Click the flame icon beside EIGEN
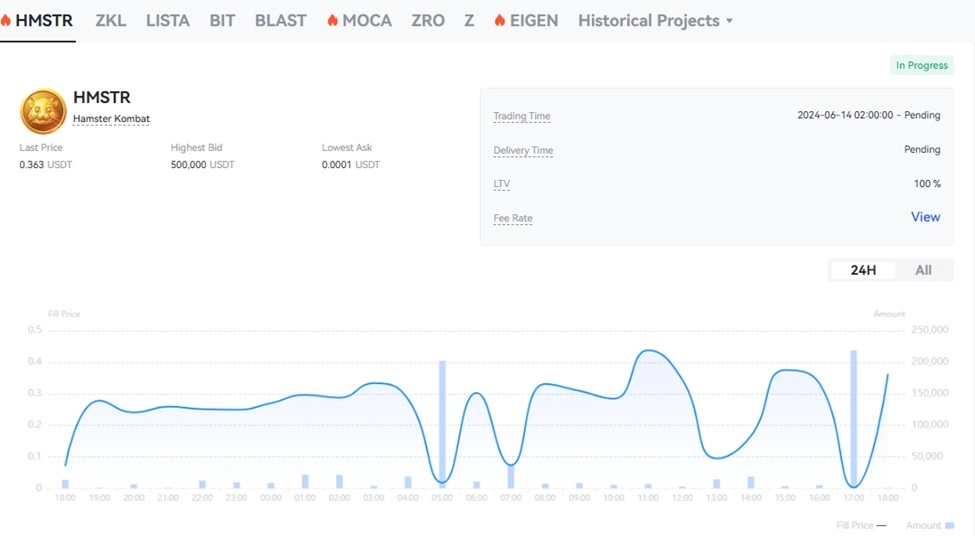Image resolution: width=975 pixels, height=536 pixels. [499, 21]
